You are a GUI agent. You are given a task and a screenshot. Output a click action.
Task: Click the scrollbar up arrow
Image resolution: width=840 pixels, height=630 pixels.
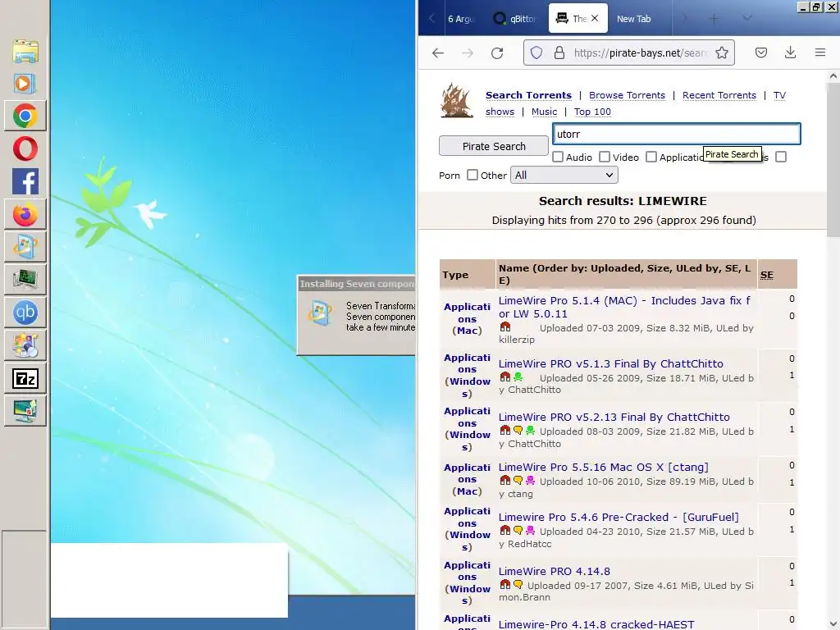pos(833,76)
